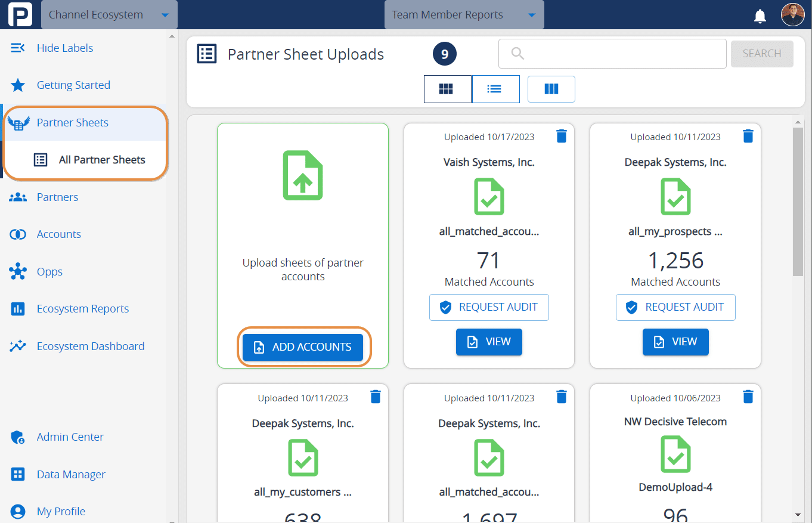This screenshot has height=523, width=812.
Task: Open the Ecosystem Dashboard
Action: (x=91, y=346)
